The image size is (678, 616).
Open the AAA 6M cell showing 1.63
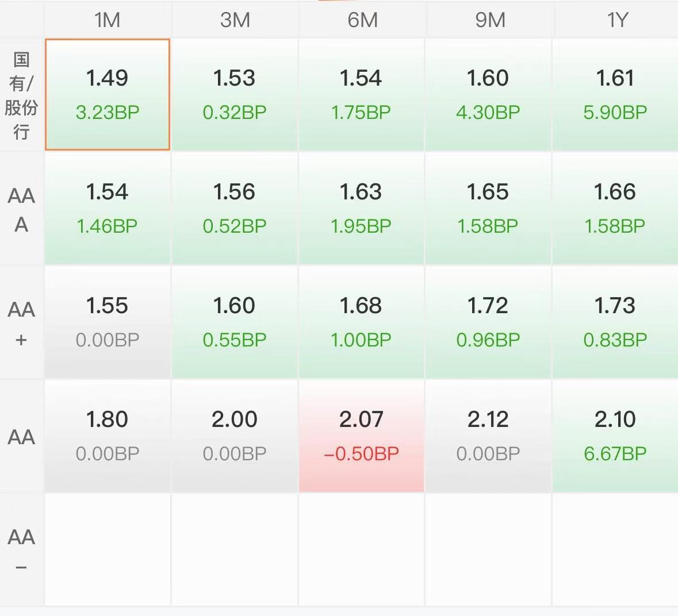coord(362,209)
